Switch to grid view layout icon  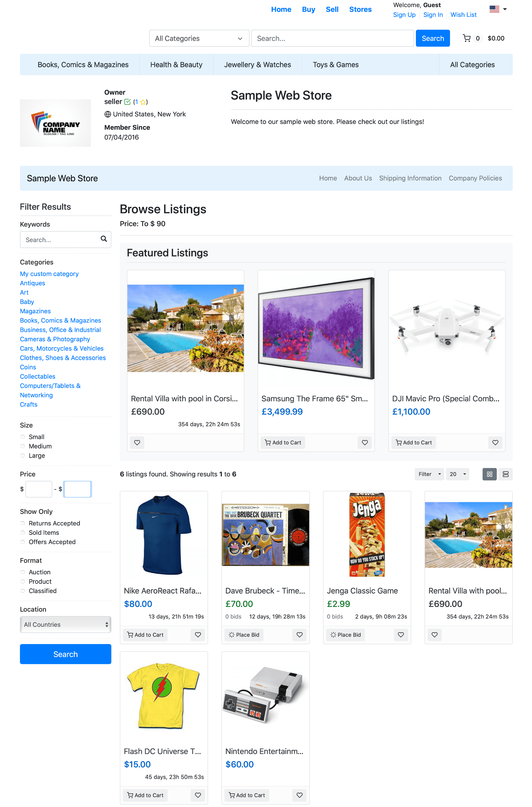pos(489,474)
